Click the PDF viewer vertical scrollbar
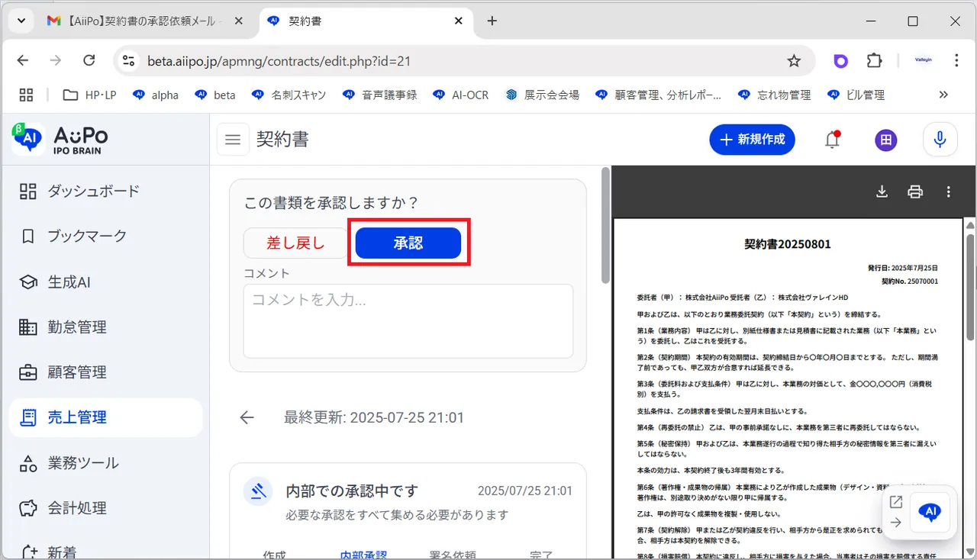Screen dimensions: 977x560 (971, 286)
